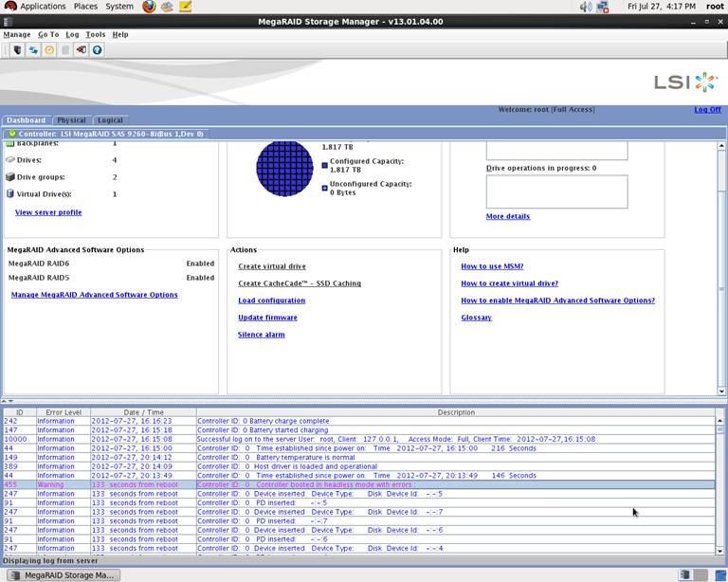Click MegaRAID Storage Manager taskbar button
Viewport: 728px width, 582px height.
64,575
